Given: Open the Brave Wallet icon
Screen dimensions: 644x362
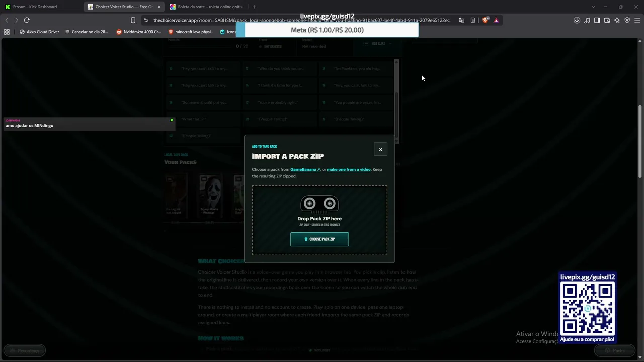Looking at the screenshot, I should 607,20.
